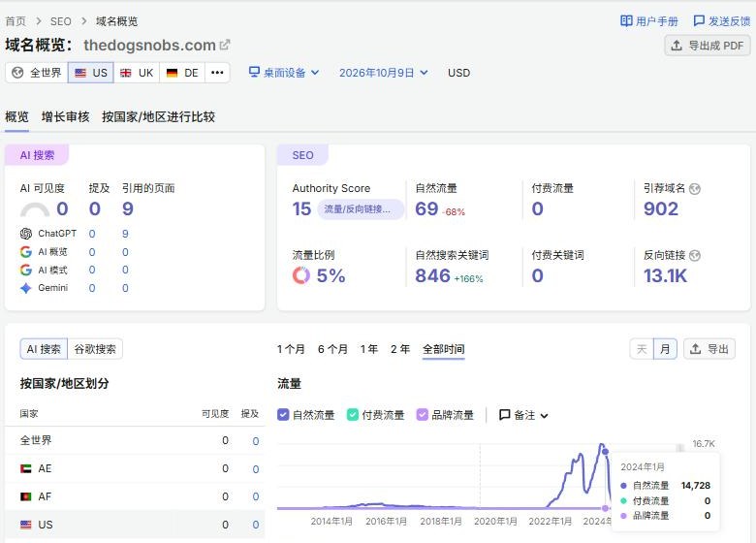
Task: Open the 按国家/地区进行比较 tab
Action: pos(158,116)
